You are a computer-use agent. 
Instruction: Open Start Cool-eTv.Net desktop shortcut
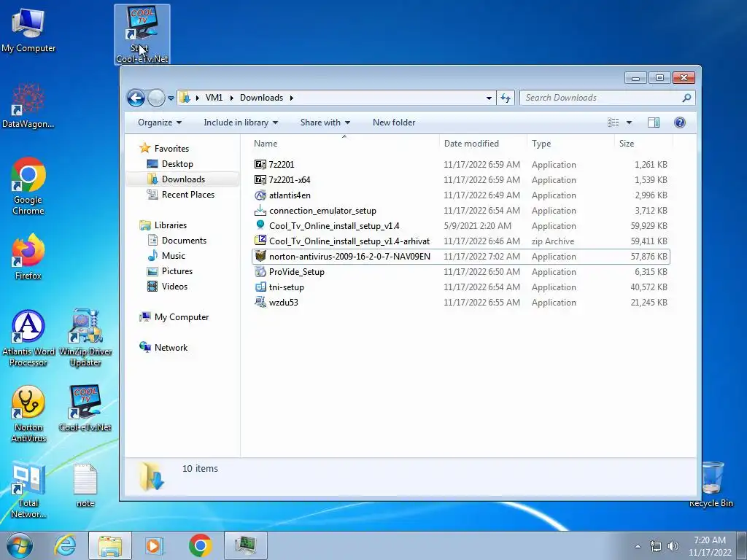coord(142,34)
